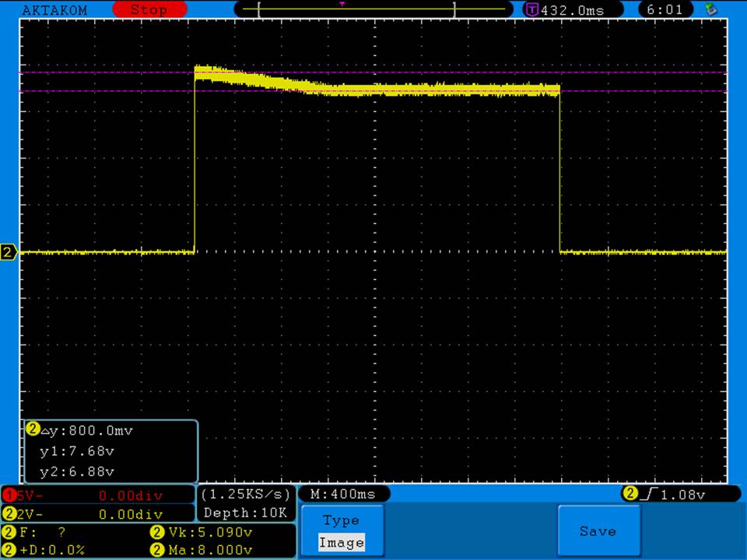This screenshot has height=560, width=747.
Task: Click the channel badge beside the Δy cursor readout
Action: [x=33, y=429]
